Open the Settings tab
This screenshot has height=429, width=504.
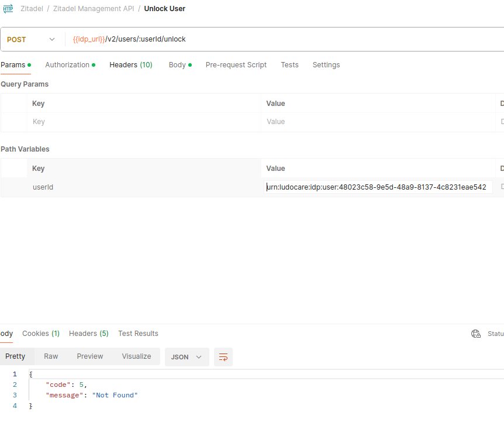(326, 65)
